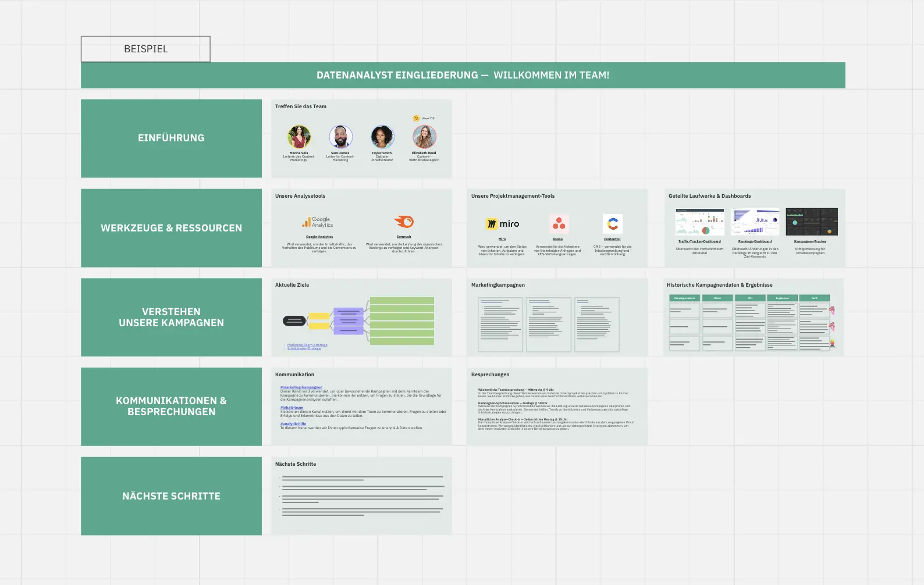This screenshot has height=585, width=924.
Task: Select the Miro logo
Action: click(502, 224)
